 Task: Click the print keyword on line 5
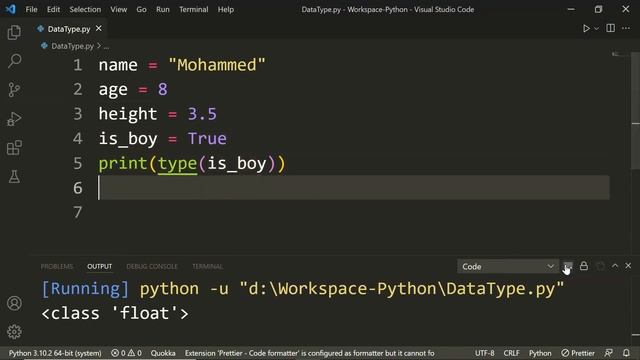pos(123,164)
